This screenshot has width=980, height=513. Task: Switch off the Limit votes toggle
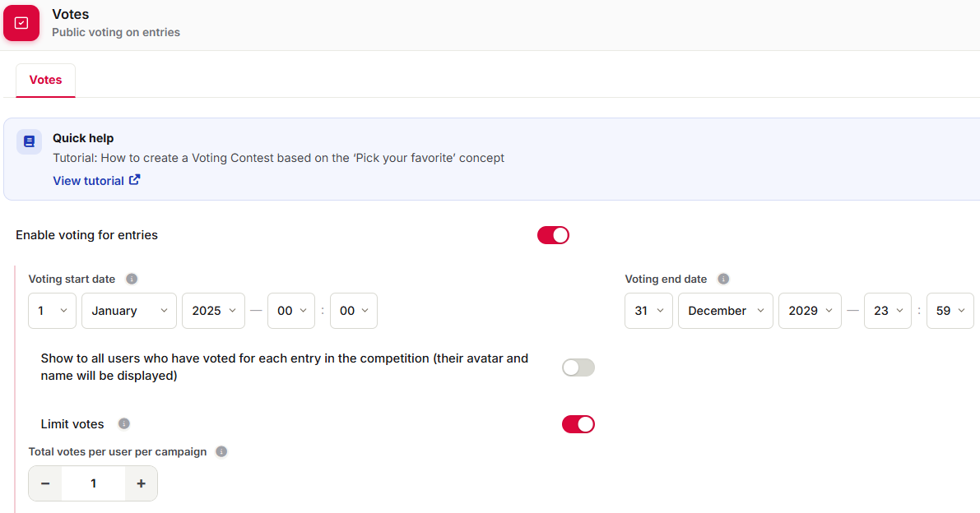tap(578, 424)
